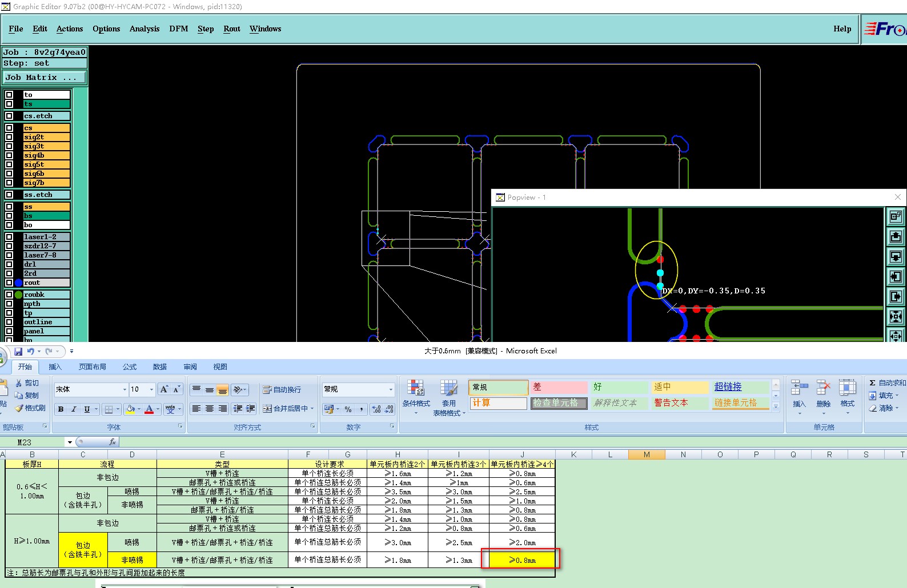
Task: Click the top Popview side toolbar icon
Action: point(896,216)
